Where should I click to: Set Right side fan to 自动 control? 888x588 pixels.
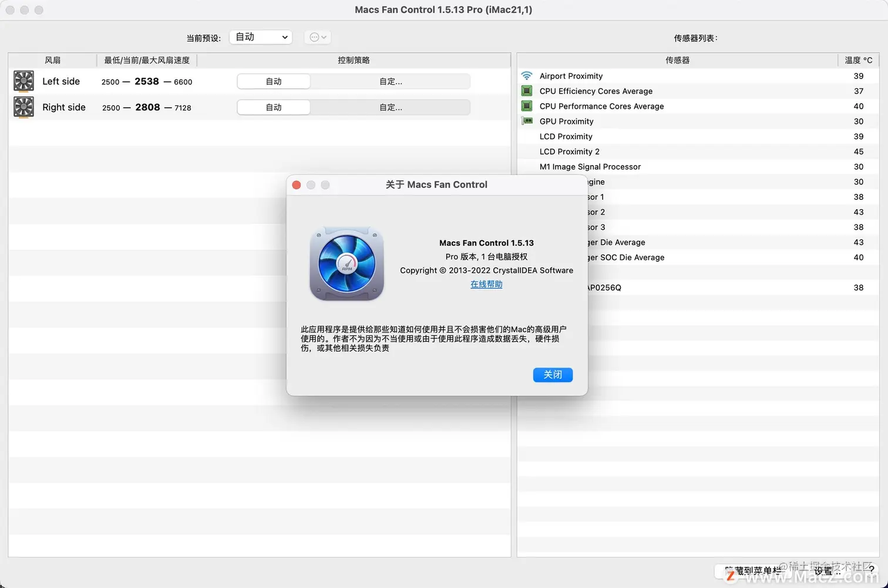pos(274,107)
